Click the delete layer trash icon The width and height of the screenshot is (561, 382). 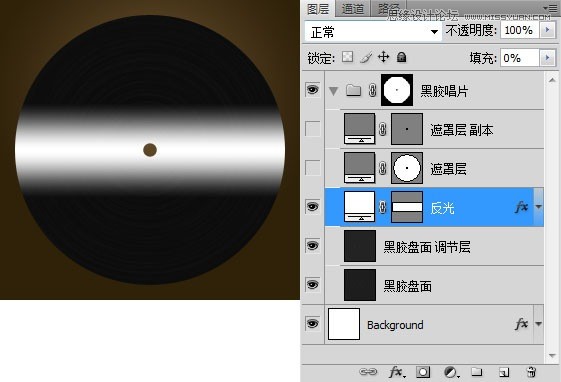point(531,372)
